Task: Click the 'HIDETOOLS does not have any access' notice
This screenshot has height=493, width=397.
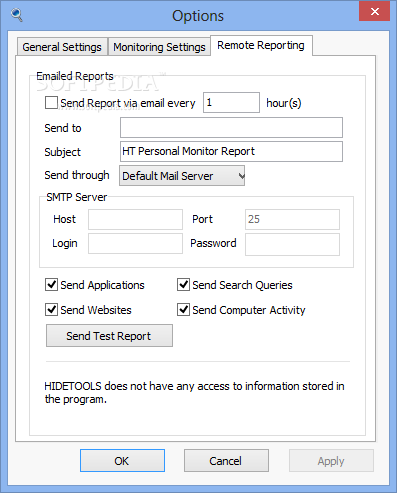Action: click(194, 392)
